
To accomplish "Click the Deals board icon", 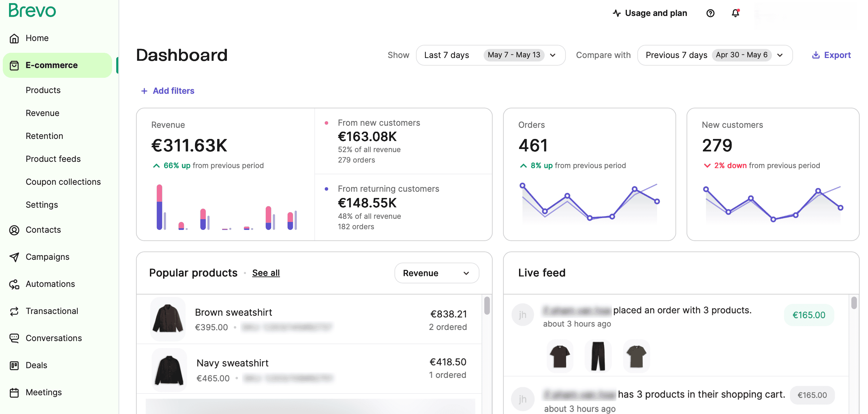I will pyautogui.click(x=14, y=365).
